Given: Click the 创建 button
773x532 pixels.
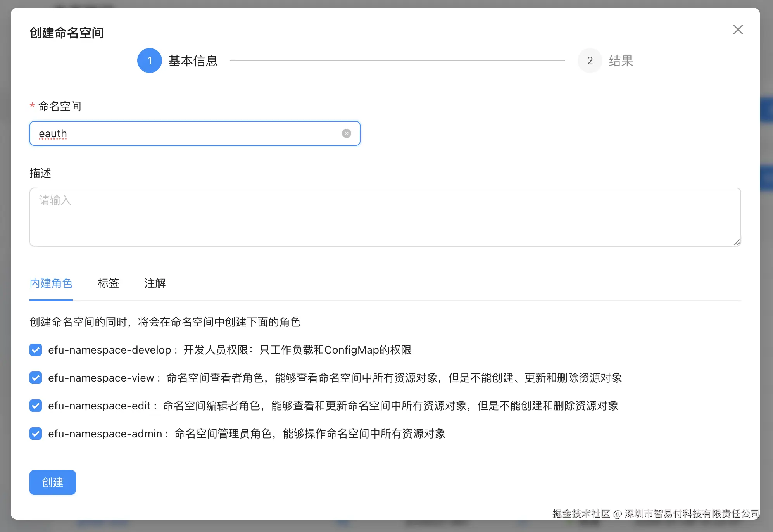Looking at the screenshot, I should 52,482.
